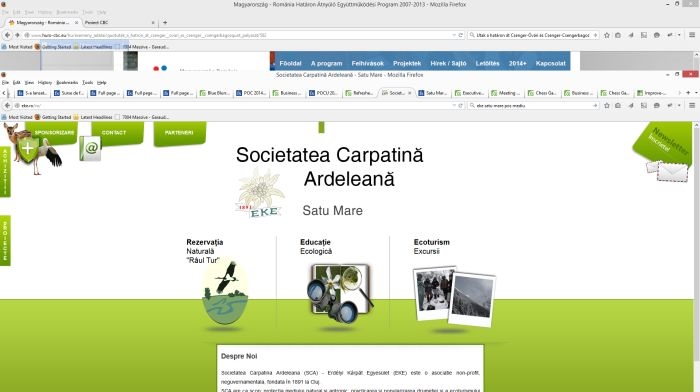The width and height of the screenshot is (700, 392).
Task: Click the Parteneri green button
Action: click(179, 133)
